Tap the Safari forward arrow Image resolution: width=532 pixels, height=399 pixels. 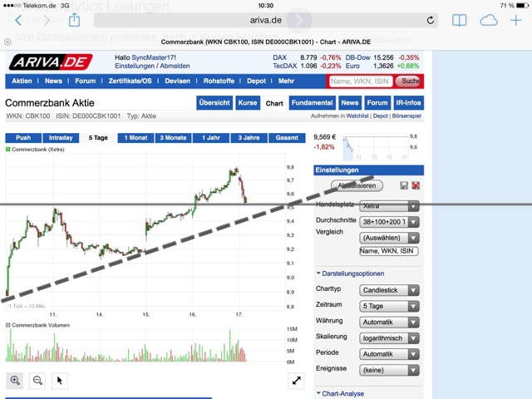pos(47,20)
